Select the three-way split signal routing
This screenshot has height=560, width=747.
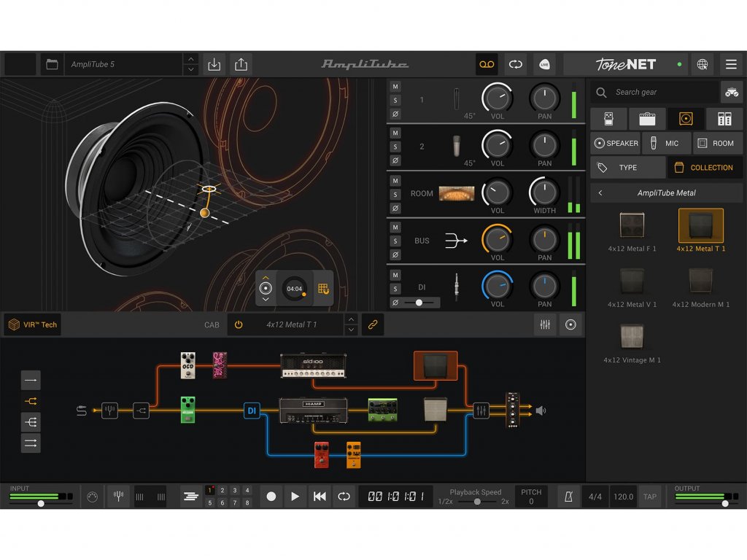pos(31,422)
